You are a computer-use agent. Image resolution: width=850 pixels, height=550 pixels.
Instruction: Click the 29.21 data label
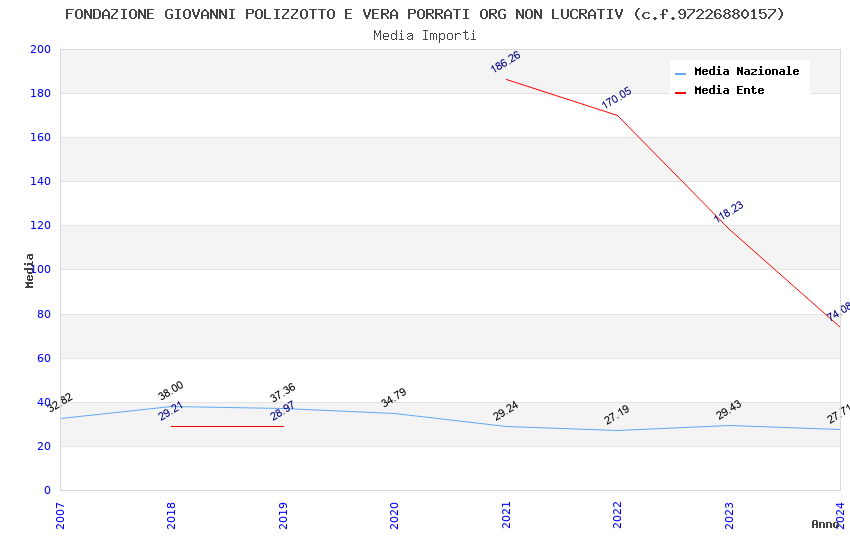tap(171, 411)
